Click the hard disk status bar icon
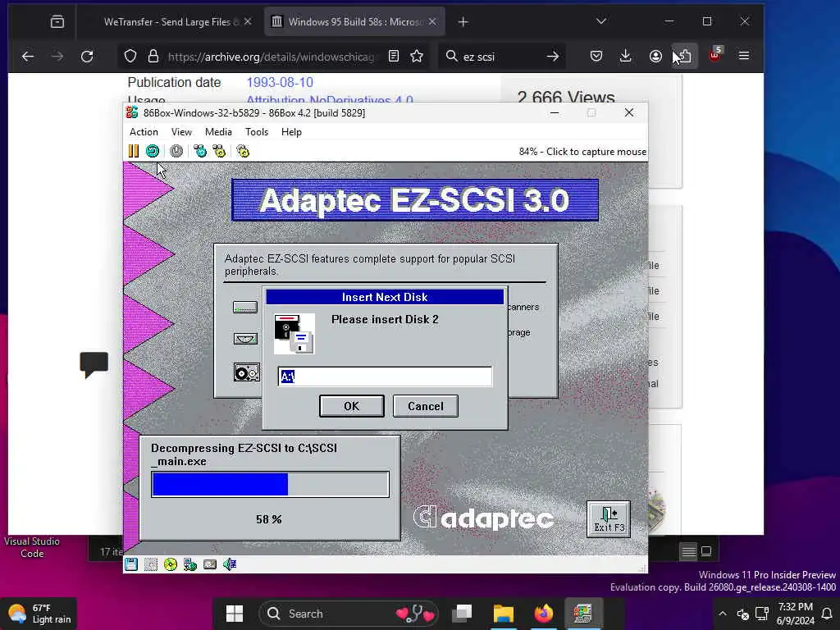The height and width of the screenshot is (630, 840). coord(210,564)
